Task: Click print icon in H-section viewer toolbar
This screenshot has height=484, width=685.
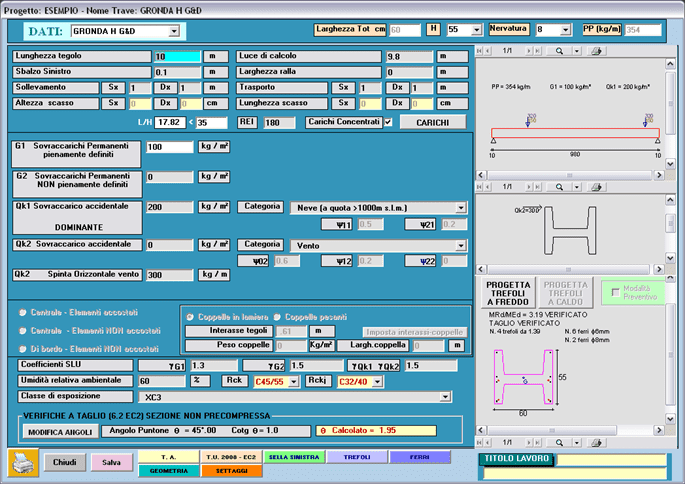Action: coord(596,187)
